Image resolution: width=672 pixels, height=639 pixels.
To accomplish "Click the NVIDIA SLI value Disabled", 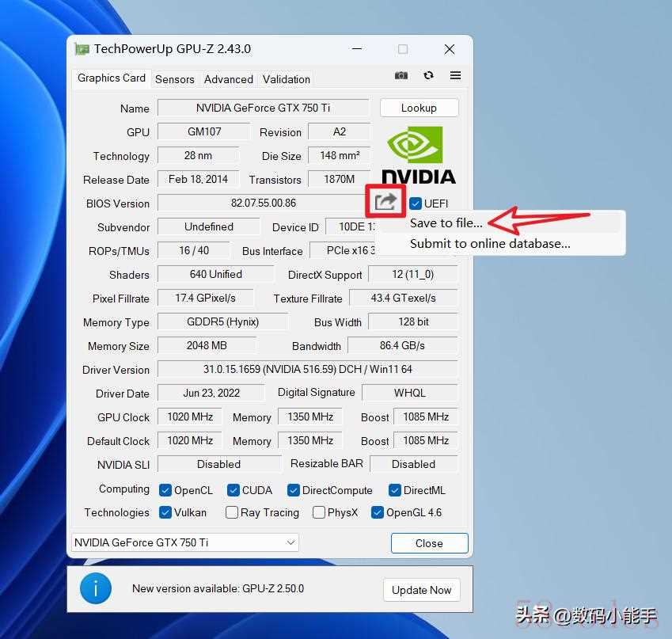I will (x=219, y=465).
